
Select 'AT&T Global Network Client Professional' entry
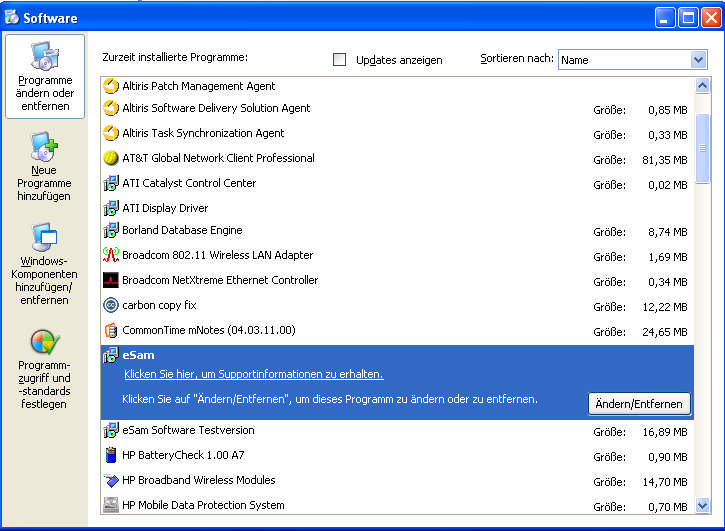(x=397, y=158)
